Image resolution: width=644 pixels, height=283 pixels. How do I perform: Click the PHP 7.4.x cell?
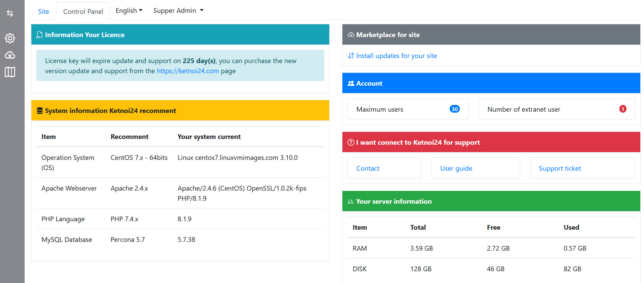(124, 219)
